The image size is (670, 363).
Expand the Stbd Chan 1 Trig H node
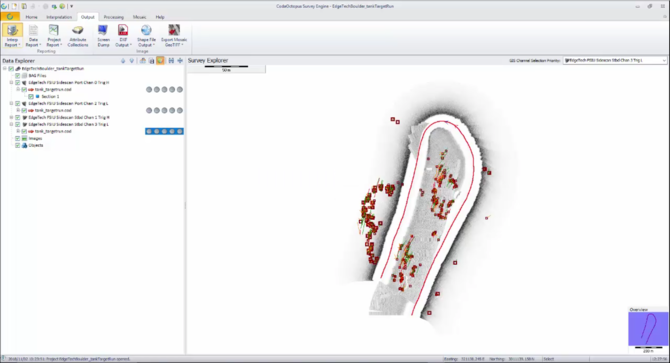click(12, 117)
